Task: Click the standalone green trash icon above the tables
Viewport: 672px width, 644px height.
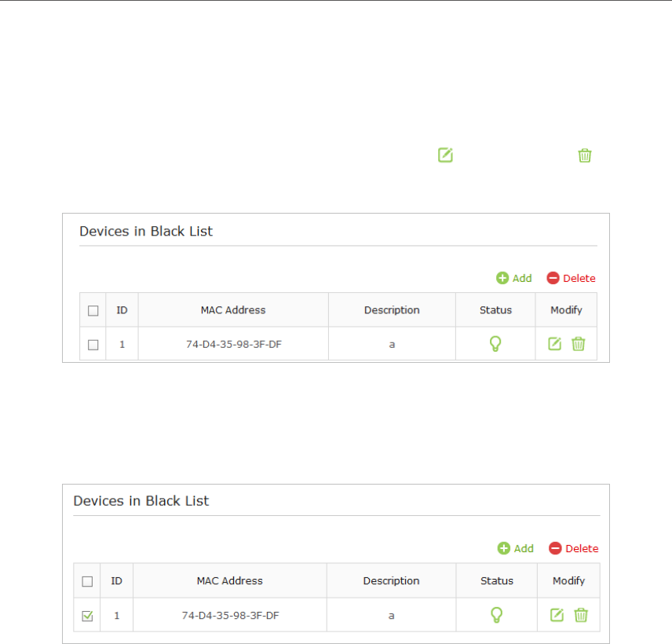Action: point(585,156)
